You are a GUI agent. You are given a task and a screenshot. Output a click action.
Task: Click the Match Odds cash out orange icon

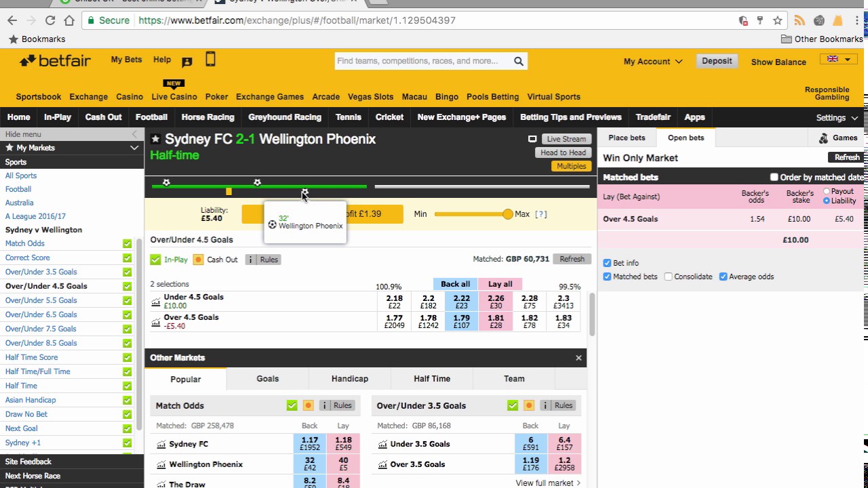pyautogui.click(x=308, y=405)
